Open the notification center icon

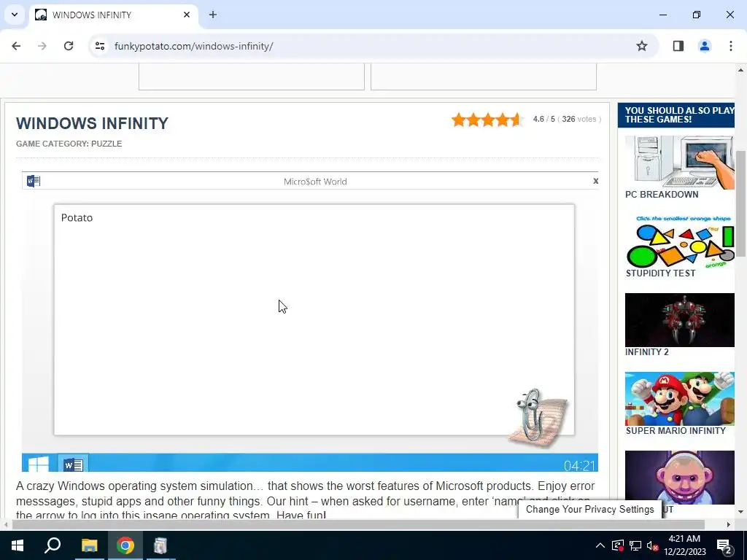(724, 545)
